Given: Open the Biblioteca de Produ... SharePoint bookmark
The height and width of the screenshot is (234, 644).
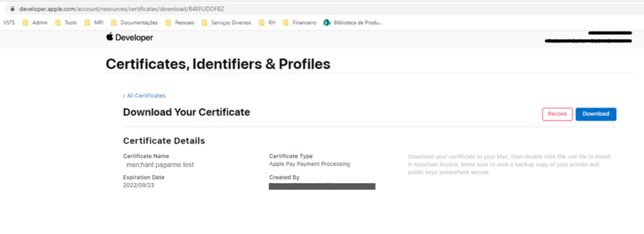Looking at the screenshot, I should (x=353, y=22).
